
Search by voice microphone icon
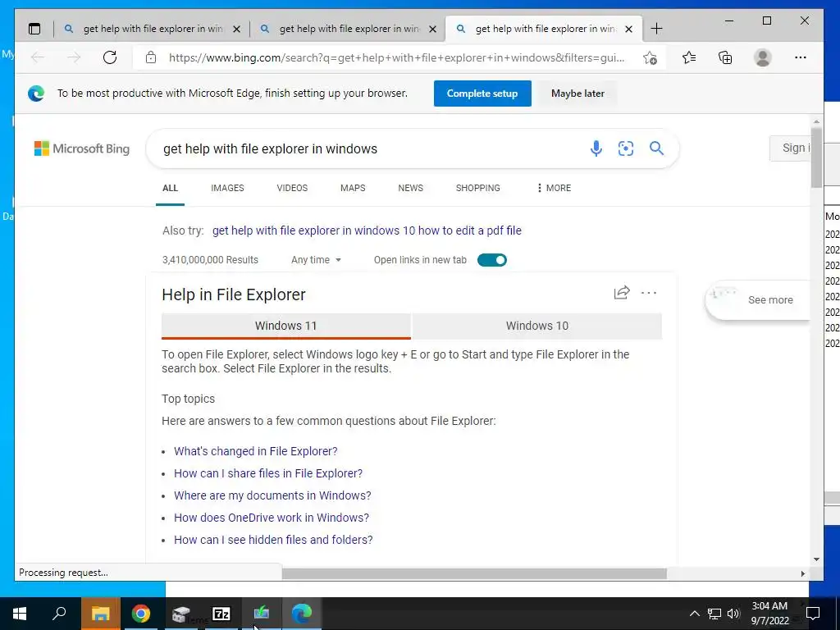[596, 148]
